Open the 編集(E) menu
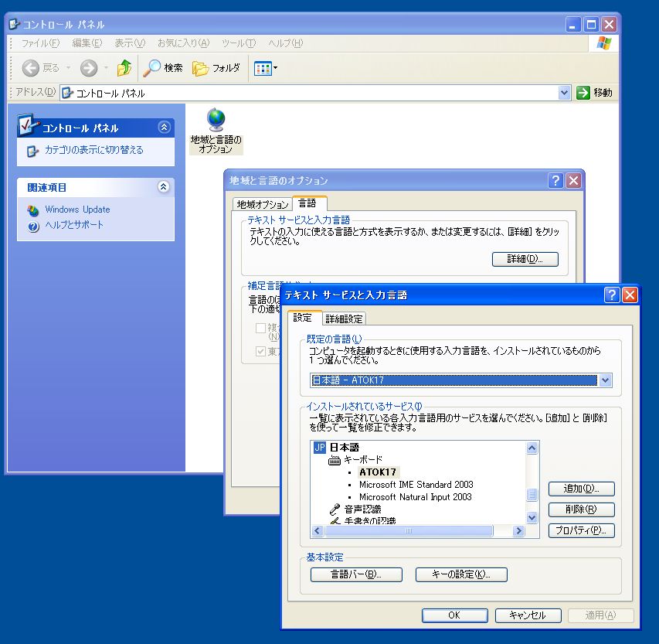The height and width of the screenshot is (644, 659). point(87,43)
